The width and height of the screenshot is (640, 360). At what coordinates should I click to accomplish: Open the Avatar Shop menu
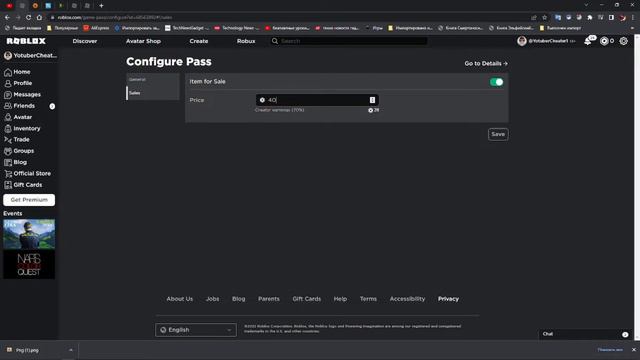pos(143,41)
